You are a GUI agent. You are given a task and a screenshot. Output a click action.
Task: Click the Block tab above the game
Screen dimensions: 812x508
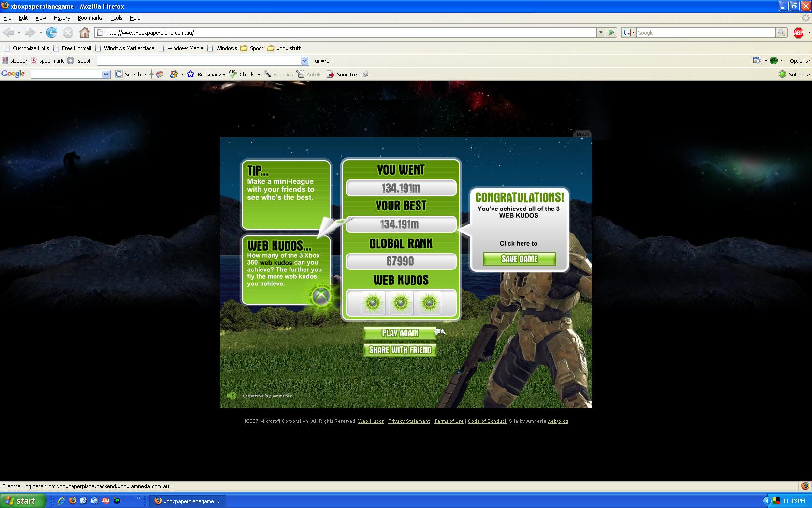click(x=583, y=134)
